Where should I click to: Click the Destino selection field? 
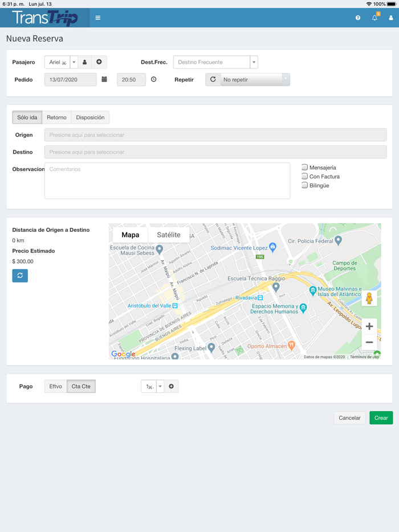click(x=215, y=152)
